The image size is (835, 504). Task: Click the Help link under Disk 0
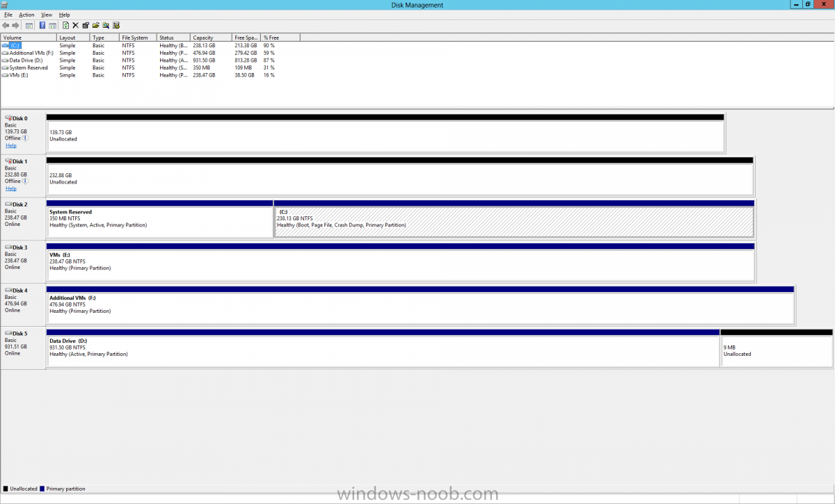(11, 145)
